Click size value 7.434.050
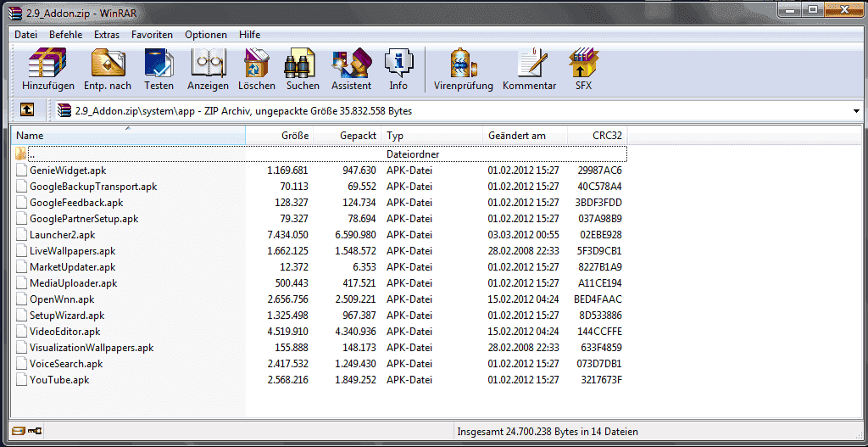The width and height of the screenshot is (868, 447). (x=287, y=235)
